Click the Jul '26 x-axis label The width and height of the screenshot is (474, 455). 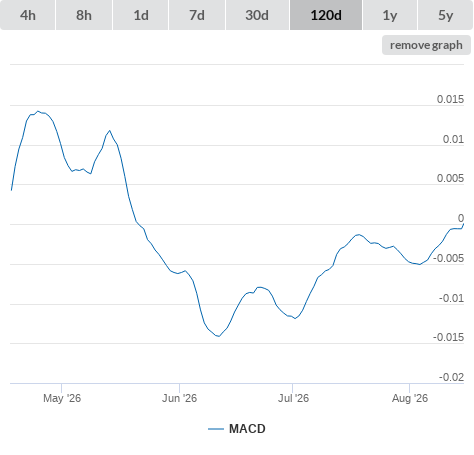click(293, 398)
